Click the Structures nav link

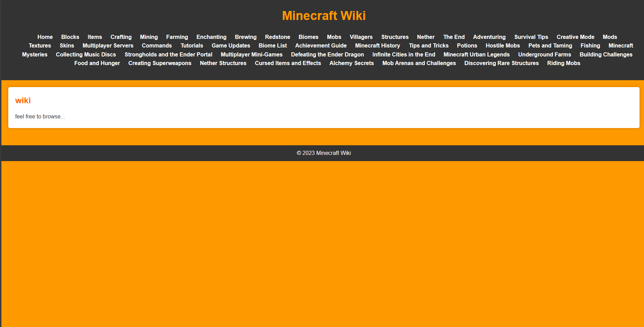click(395, 37)
